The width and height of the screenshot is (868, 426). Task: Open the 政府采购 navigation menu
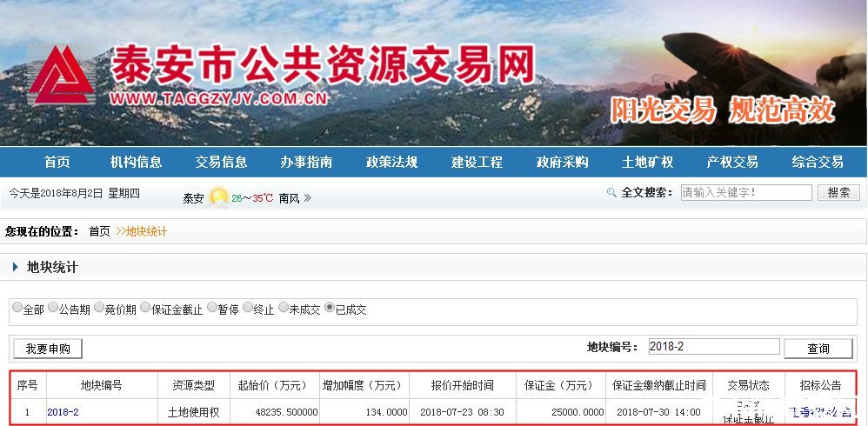(562, 162)
